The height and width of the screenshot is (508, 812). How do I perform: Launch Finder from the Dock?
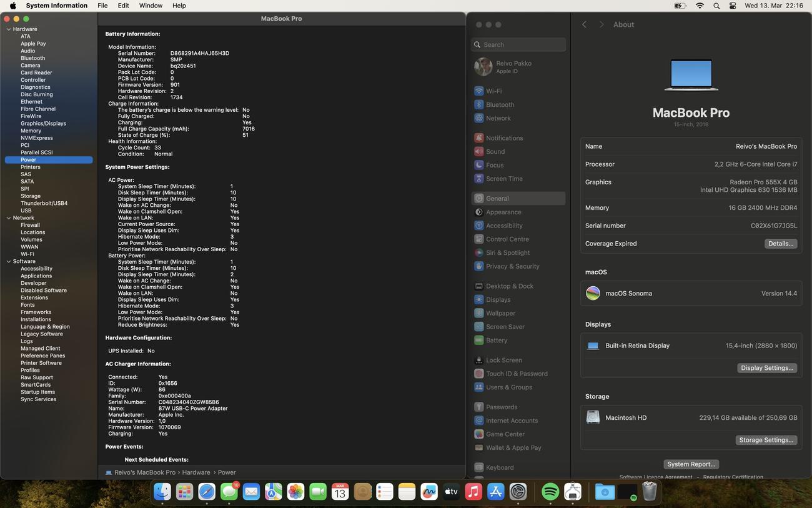pyautogui.click(x=162, y=492)
